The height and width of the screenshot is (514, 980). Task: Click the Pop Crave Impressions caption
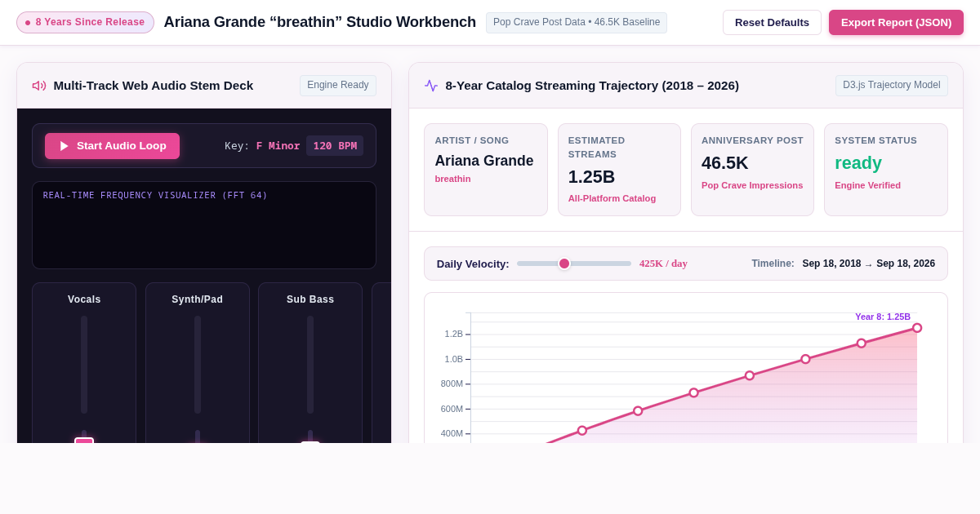tap(752, 185)
